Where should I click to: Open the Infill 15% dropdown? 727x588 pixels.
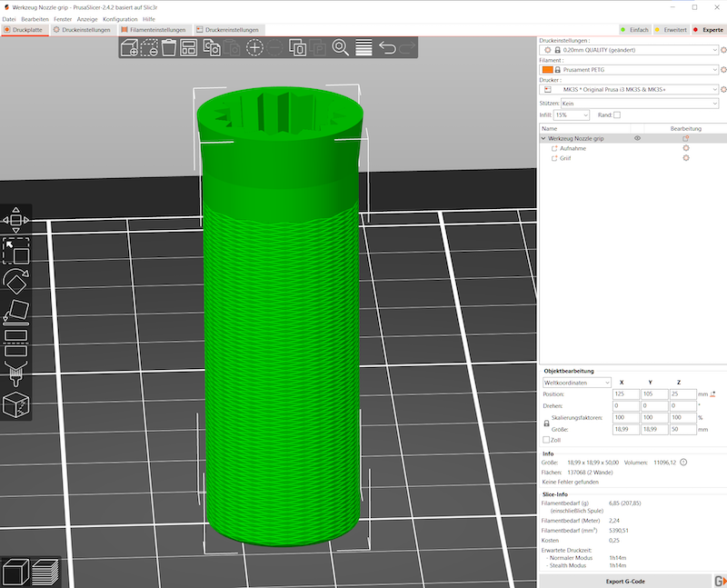click(572, 115)
